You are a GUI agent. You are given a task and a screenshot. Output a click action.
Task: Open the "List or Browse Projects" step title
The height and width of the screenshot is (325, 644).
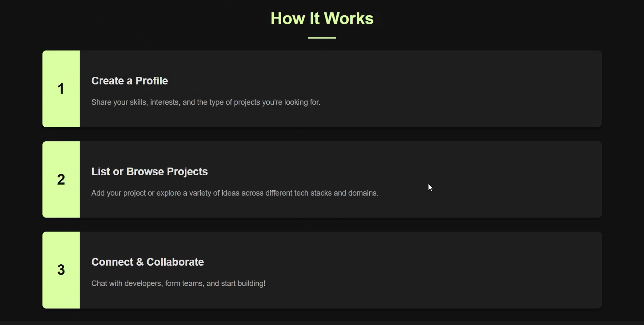click(x=150, y=172)
